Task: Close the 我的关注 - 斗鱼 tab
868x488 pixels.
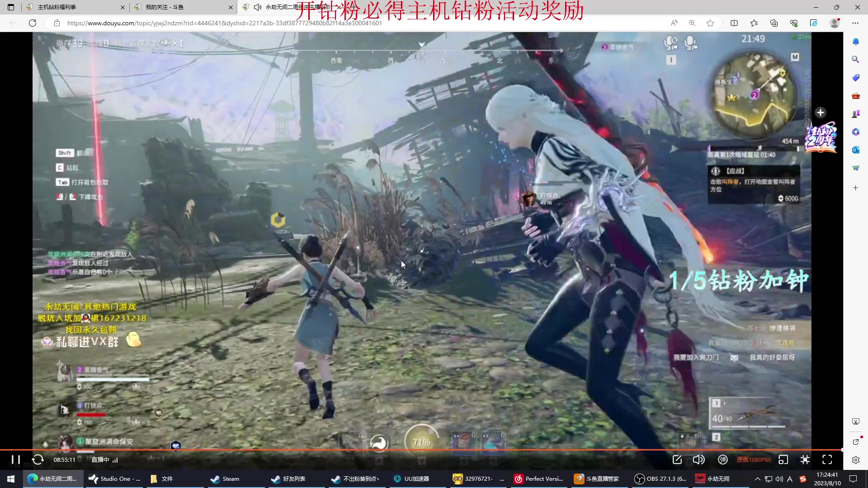Action: (x=231, y=7)
